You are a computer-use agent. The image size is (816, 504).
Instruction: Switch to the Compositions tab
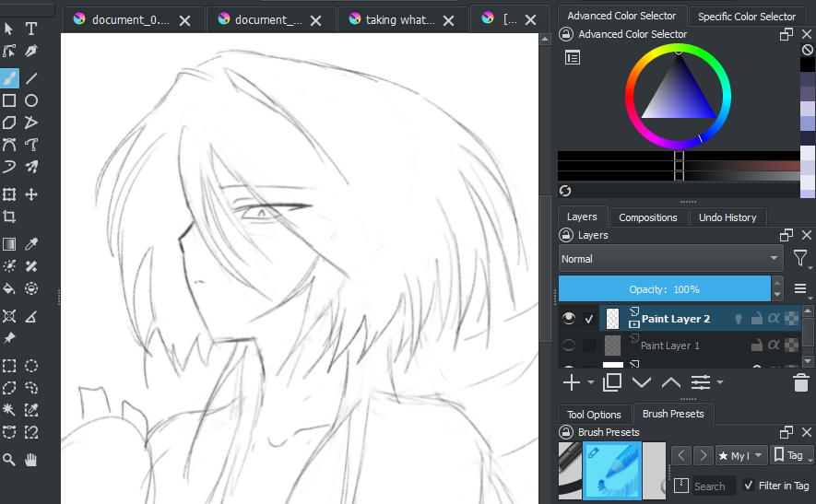(x=648, y=217)
